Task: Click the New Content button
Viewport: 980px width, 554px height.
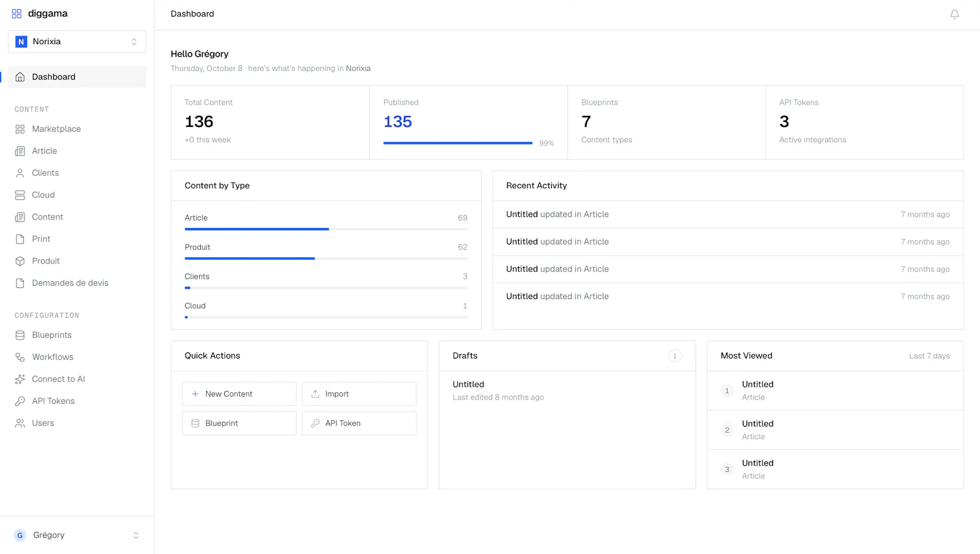Action: pyautogui.click(x=239, y=394)
